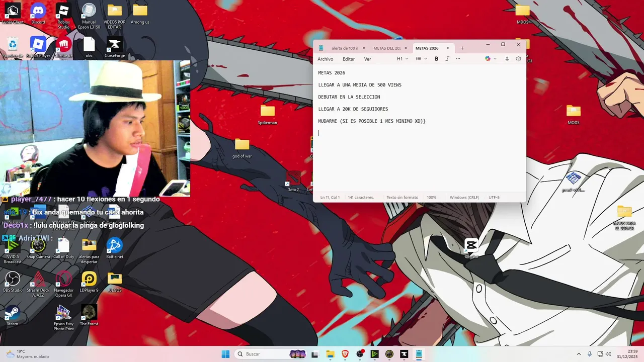Open the CapCut desktop shortcut
Viewport: 644px width, 362px height.
(471, 248)
